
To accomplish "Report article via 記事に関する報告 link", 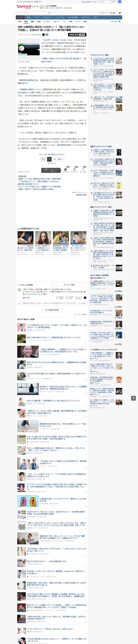I will coord(24,172).
